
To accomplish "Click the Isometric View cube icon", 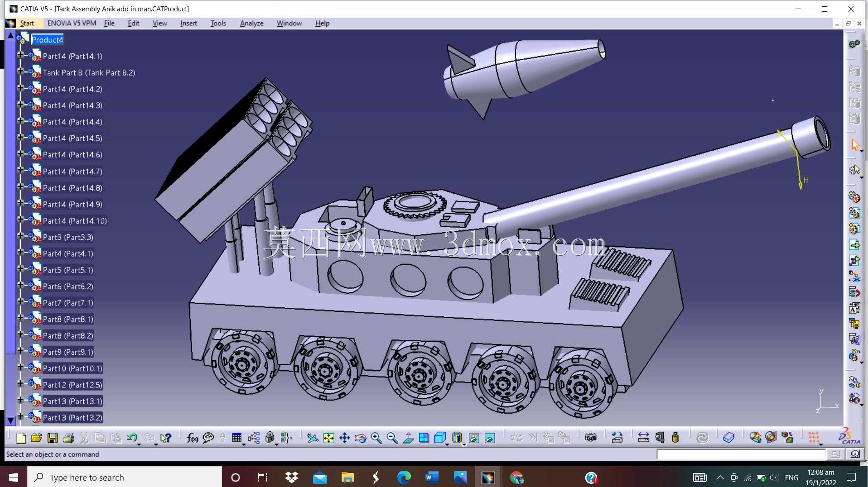I will (439, 438).
